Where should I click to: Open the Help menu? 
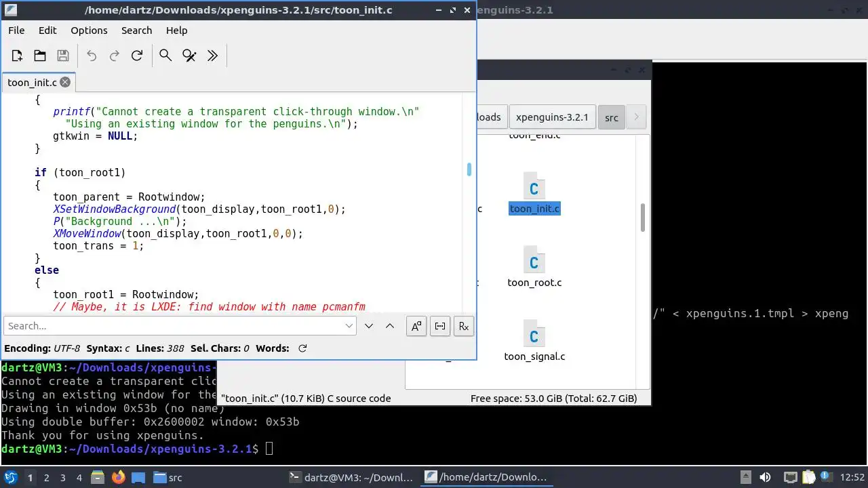[176, 30]
